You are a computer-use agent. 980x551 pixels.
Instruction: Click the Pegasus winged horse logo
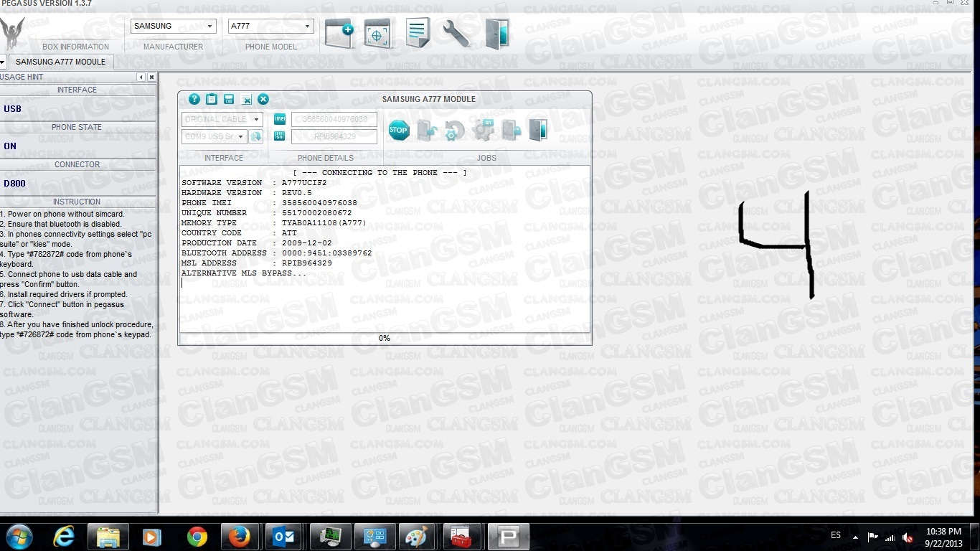coord(13,34)
